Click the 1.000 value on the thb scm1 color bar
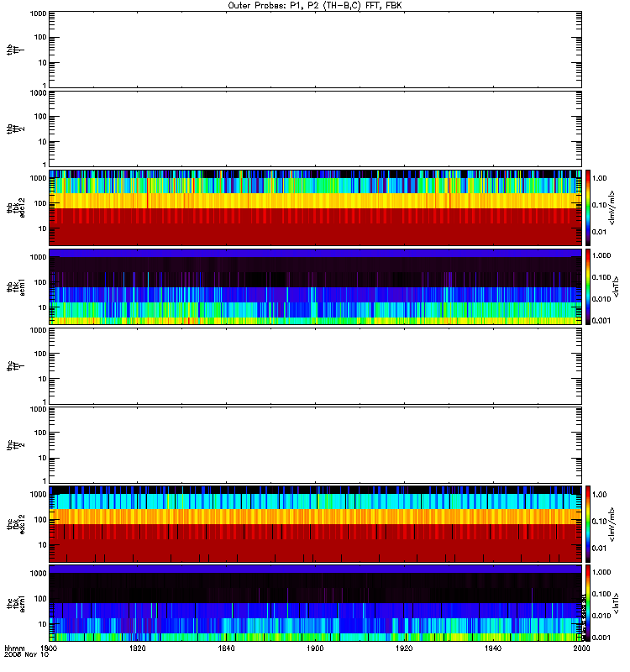 (601, 255)
